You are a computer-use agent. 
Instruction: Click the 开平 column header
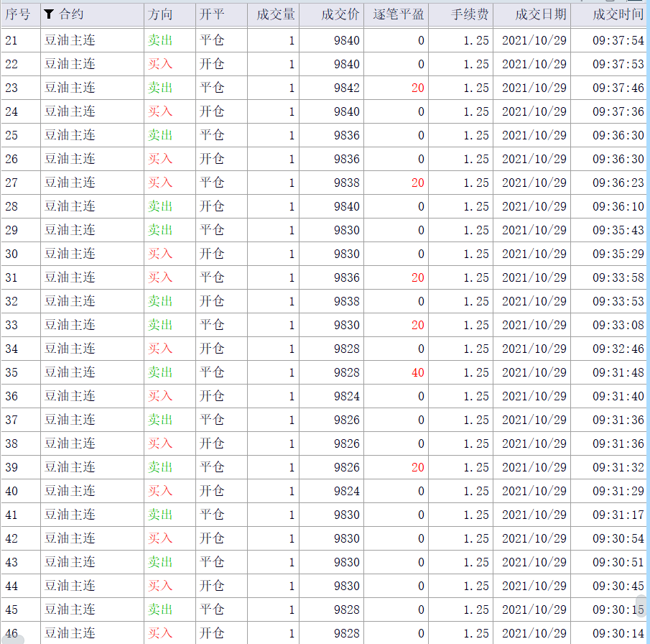point(212,14)
